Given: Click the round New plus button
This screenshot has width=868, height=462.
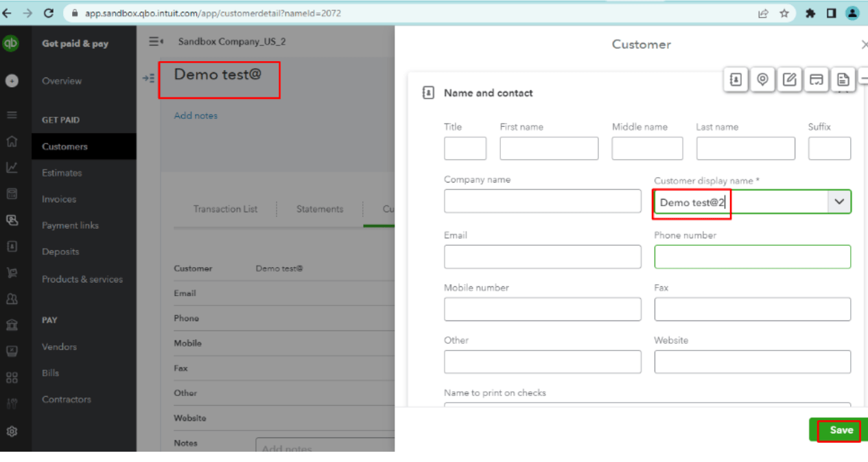Looking at the screenshot, I should tap(12, 80).
